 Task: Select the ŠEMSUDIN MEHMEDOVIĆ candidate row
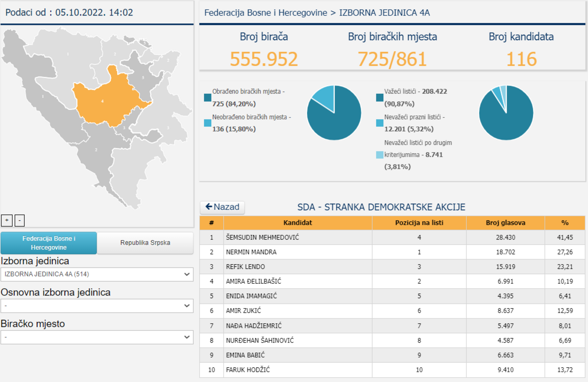point(262,237)
